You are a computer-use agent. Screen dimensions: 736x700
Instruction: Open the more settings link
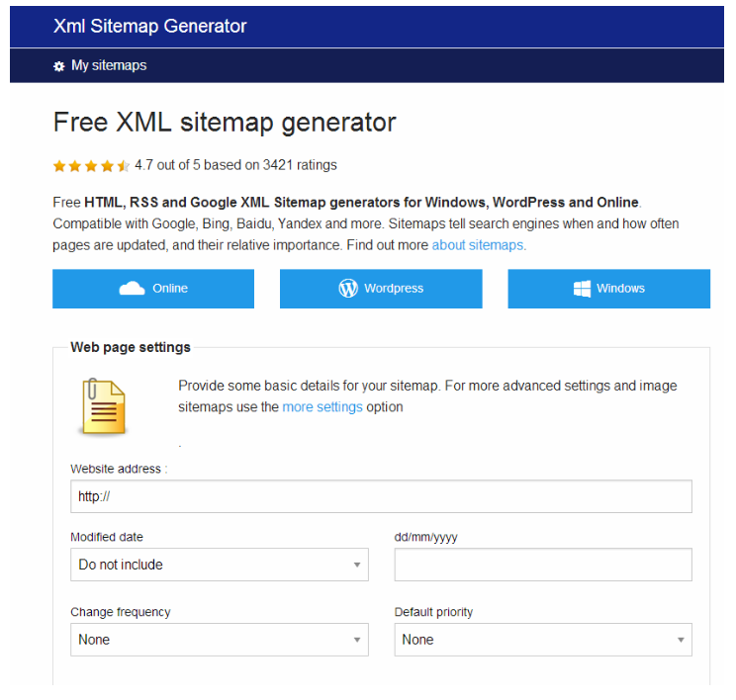[322, 406]
